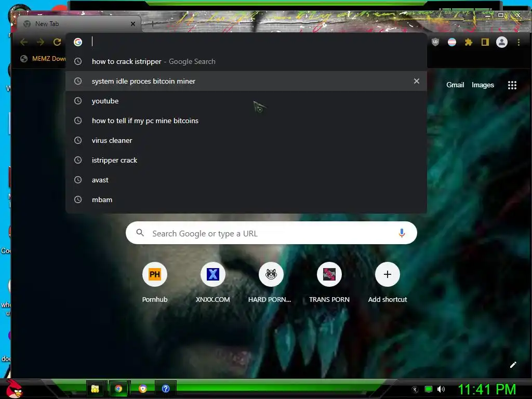Select the 'mbam' suggestion
This screenshot has width=532, height=399.
tap(246, 199)
